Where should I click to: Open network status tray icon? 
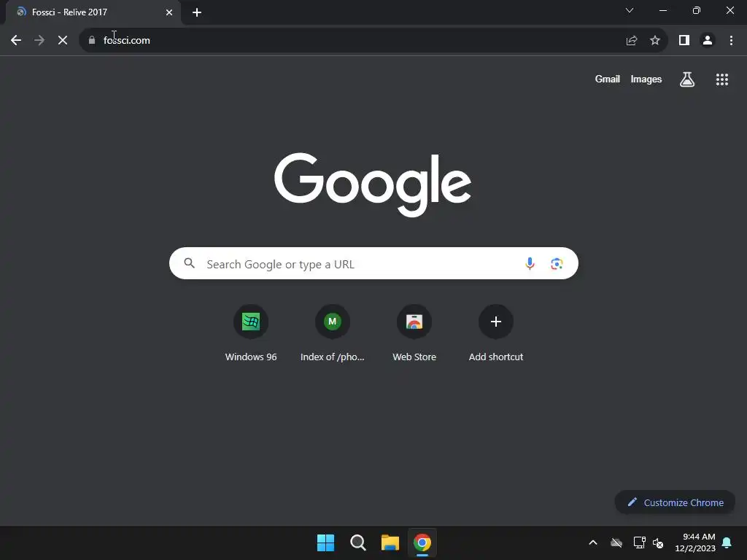click(x=639, y=542)
